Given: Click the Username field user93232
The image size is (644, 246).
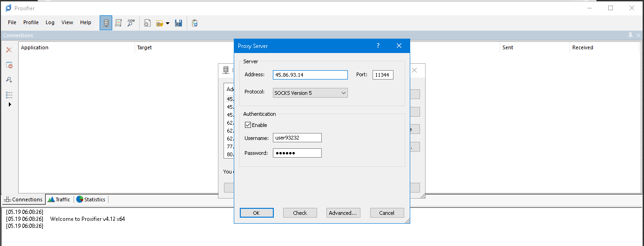Looking at the screenshot, I should coord(297,138).
